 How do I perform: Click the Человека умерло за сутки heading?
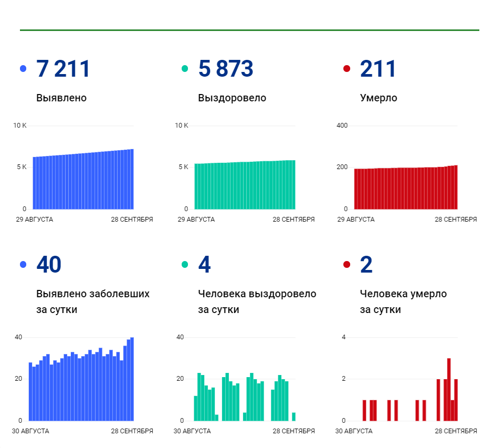point(403,301)
